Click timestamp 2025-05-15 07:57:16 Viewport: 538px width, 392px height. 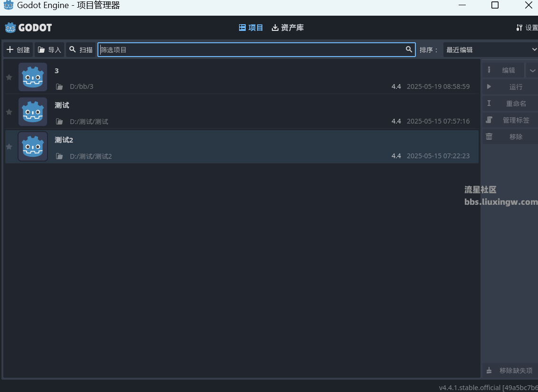click(438, 121)
